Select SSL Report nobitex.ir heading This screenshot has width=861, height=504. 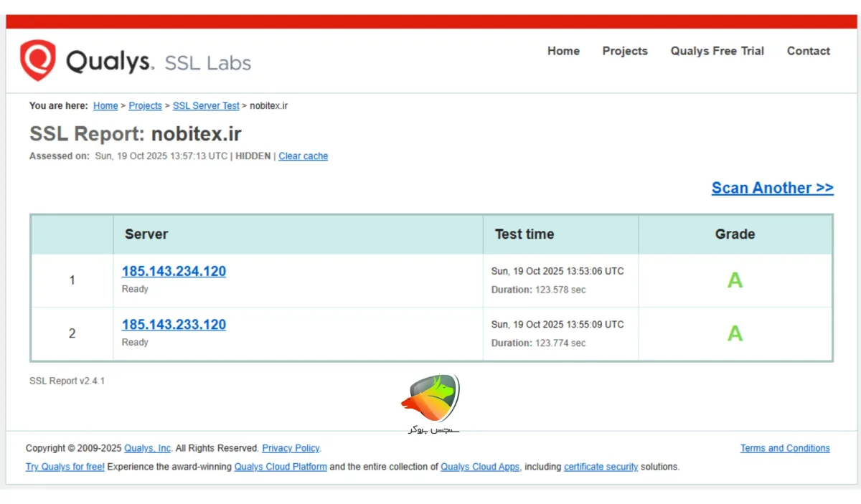tap(136, 134)
